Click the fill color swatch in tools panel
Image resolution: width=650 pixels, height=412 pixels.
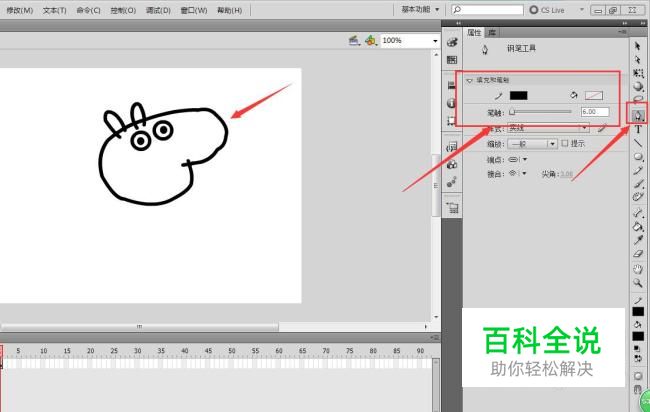click(x=638, y=336)
